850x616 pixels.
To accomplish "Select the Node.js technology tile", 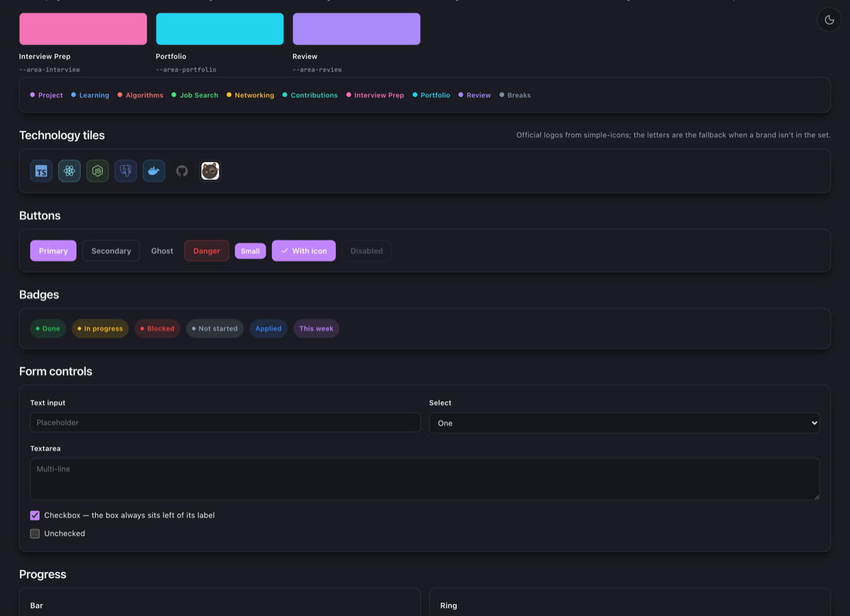I will tap(98, 171).
